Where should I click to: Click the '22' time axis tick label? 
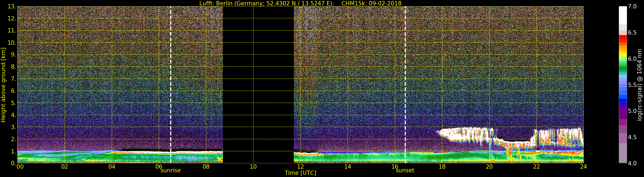(x=536, y=167)
